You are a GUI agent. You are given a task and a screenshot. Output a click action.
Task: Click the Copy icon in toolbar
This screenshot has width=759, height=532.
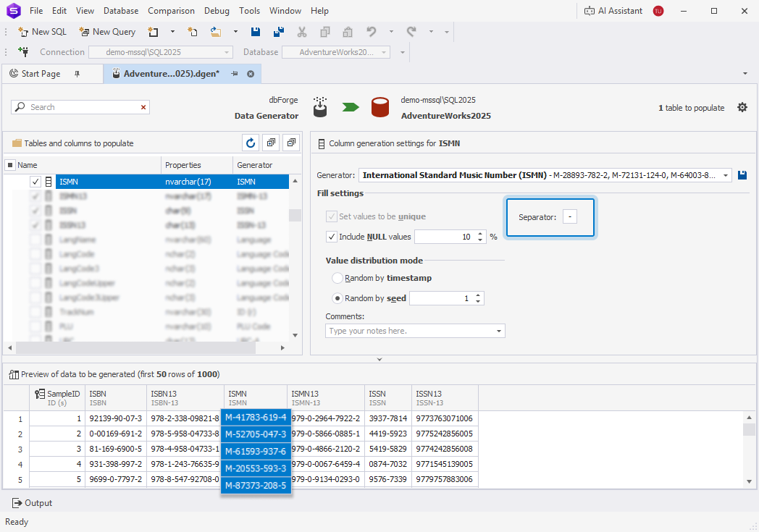click(325, 32)
